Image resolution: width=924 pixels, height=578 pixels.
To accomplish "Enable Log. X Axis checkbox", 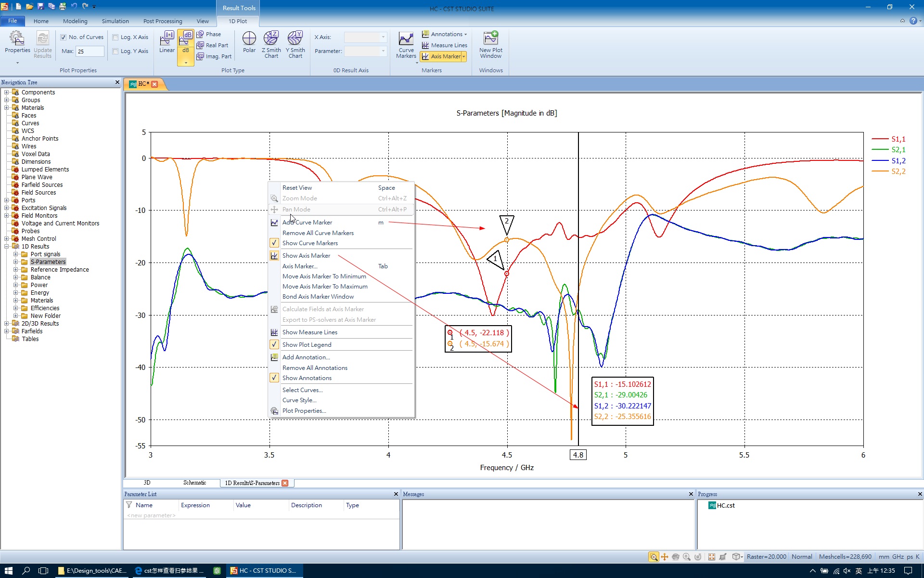I will pos(115,37).
